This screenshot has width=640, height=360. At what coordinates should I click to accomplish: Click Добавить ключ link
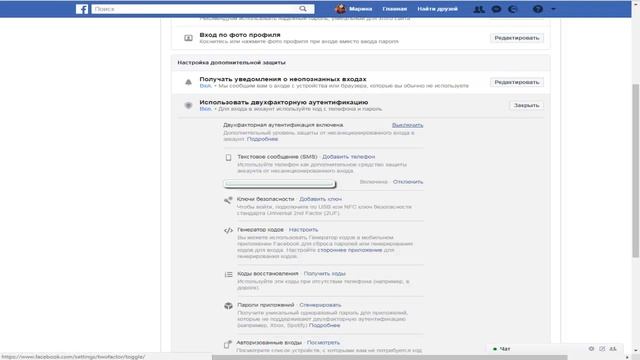[320, 199]
